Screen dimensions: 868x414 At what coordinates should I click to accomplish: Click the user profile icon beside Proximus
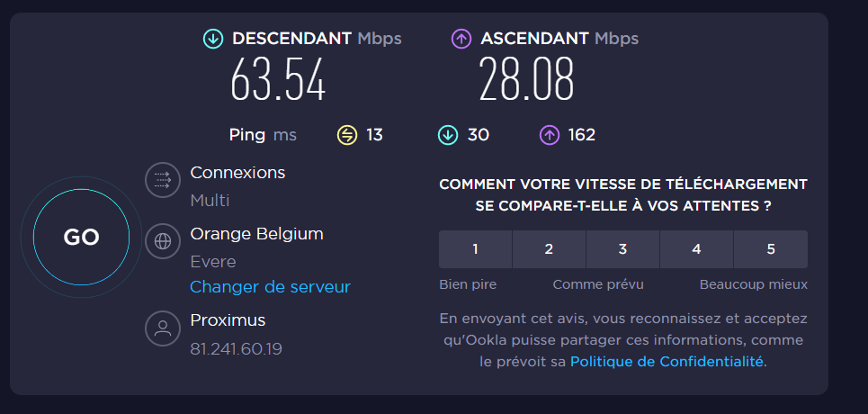163,328
